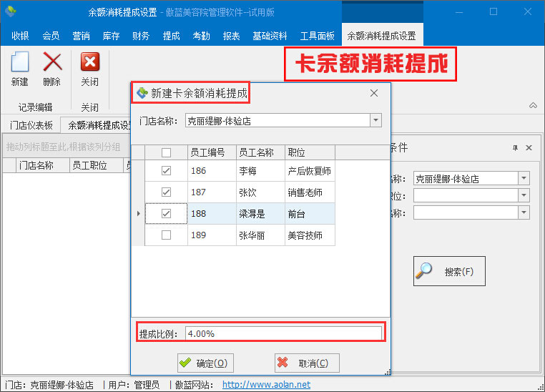Uncheck the checkbox for employee 李梅
Image resolution: width=545 pixels, height=392 pixels.
[x=166, y=172]
